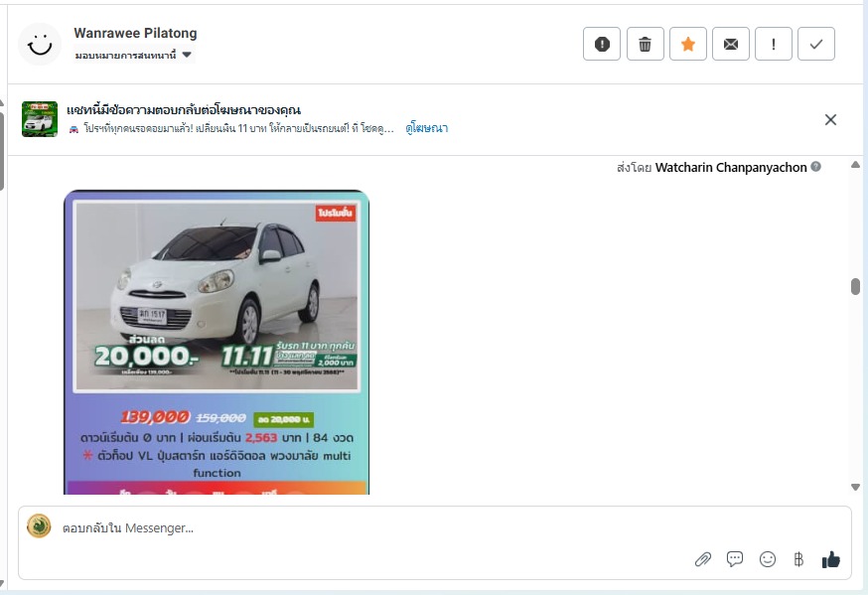Click the chat scrollbar thumb

tap(855, 287)
